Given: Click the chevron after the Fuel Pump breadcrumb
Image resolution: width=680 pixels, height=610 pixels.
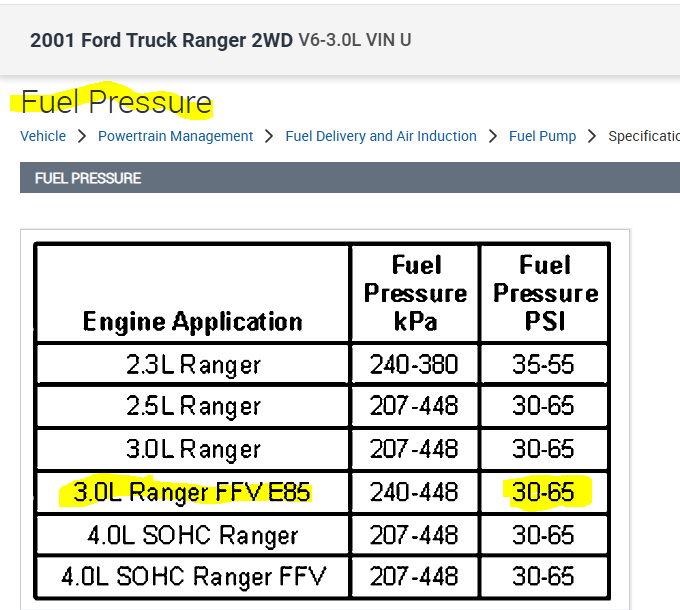Looking at the screenshot, I should click(592, 136).
